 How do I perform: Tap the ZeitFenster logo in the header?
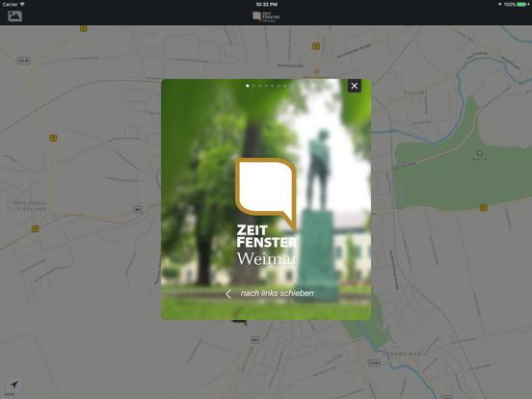coord(266,16)
